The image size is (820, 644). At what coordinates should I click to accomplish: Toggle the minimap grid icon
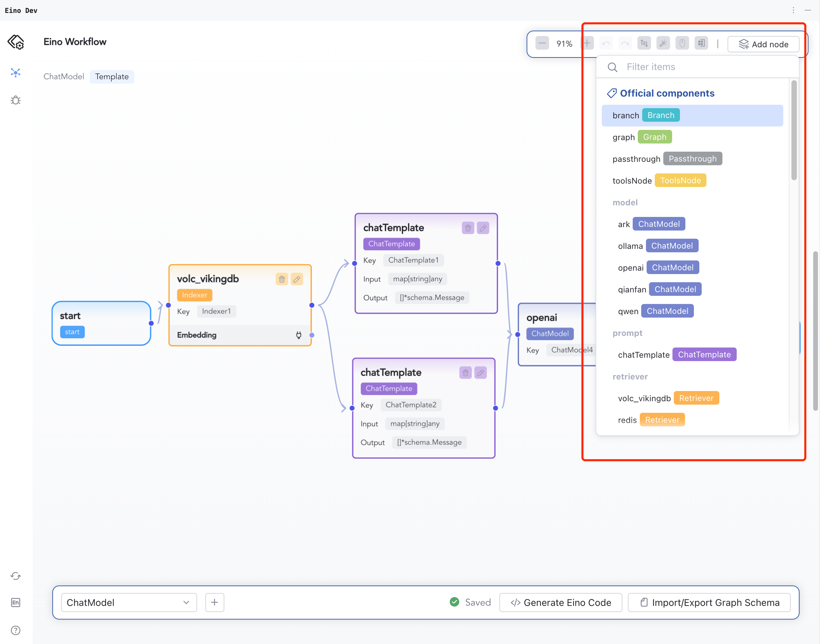click(x=701, y=44)
